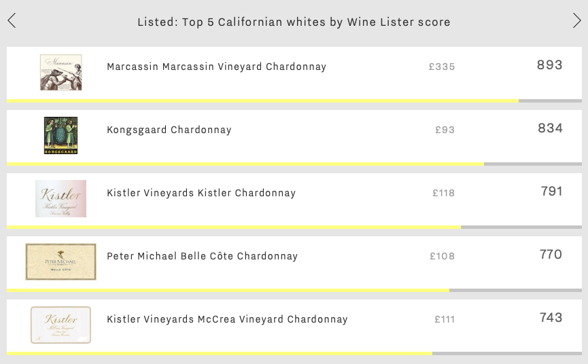Viewport: 588px width, 364px height.
Task: Open Peter Michael Belle Côte Chardonnay
Action: point(202,256)
